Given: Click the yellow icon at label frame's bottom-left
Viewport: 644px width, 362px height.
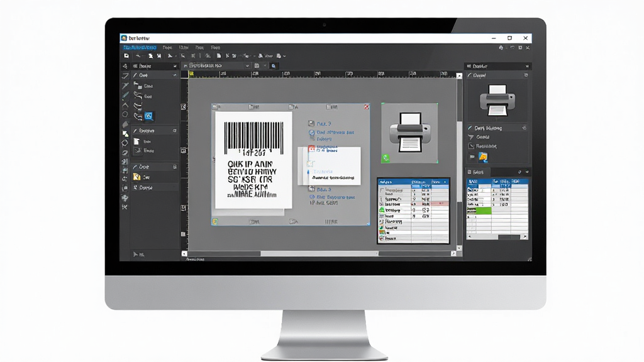Looking at the screenshot, I should (x=215, y=222).
